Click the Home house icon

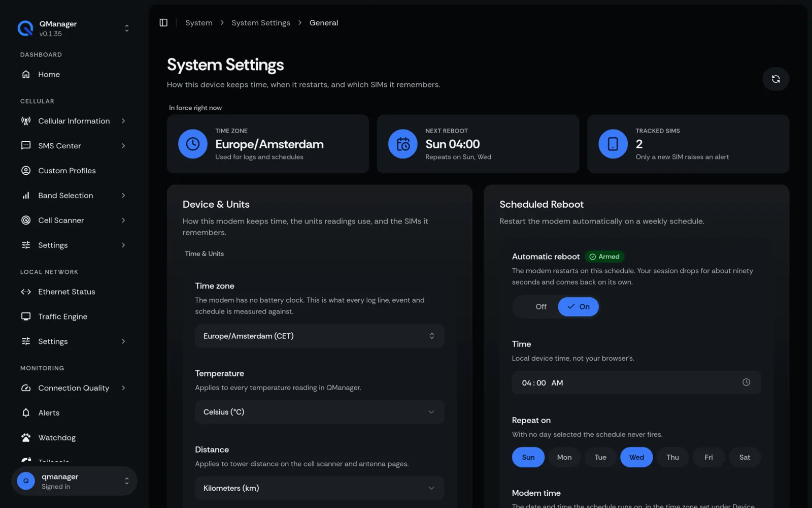tap(26, 75)
